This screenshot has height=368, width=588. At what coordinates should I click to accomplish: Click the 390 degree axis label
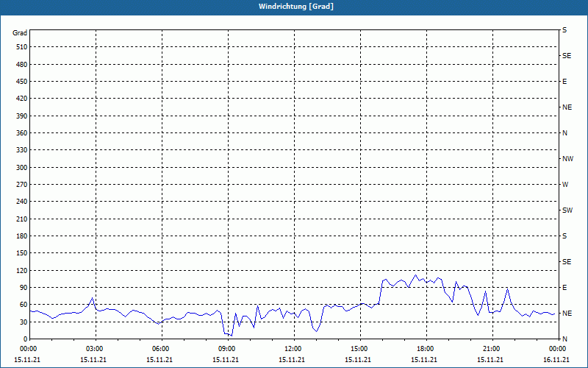click(22, 116)
